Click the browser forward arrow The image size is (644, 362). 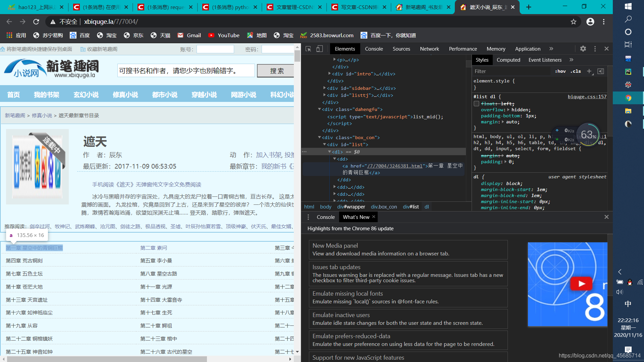pos(22,22)
